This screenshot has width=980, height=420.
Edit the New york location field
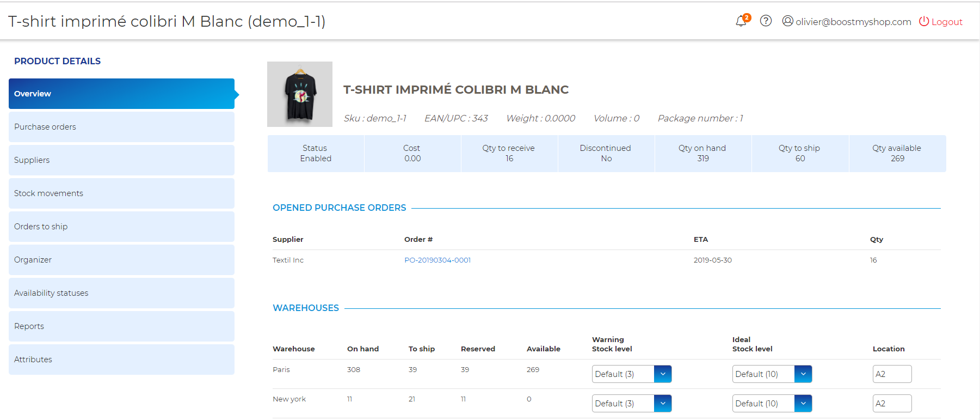pyautogui.click(x=892, y=404)
